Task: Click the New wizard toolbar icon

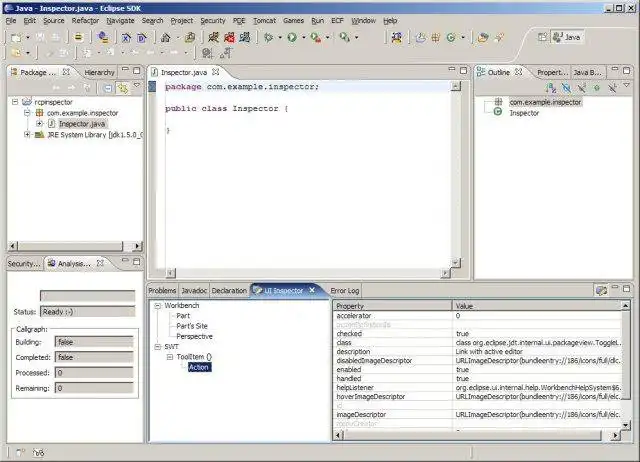Action: (x=16, y=38)
